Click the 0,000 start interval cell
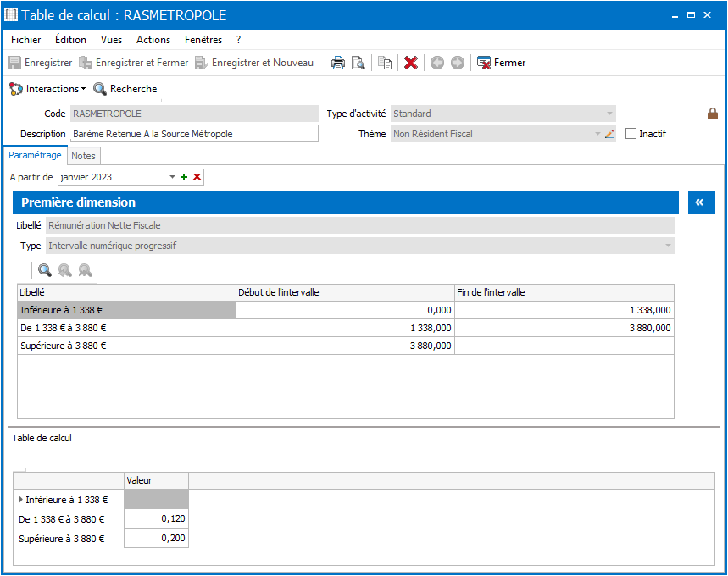The width and height of the screenshot is (728, 576). click(x=345, y=310)
